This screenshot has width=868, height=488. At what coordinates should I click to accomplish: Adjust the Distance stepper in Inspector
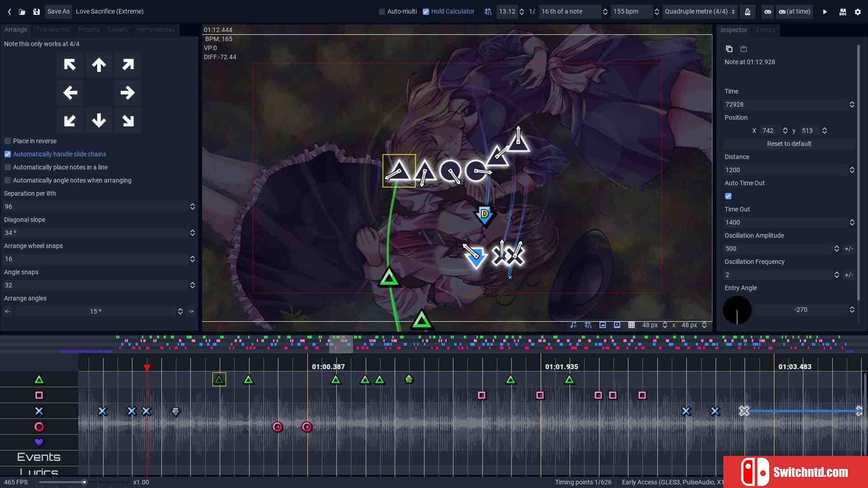[852, 170]
